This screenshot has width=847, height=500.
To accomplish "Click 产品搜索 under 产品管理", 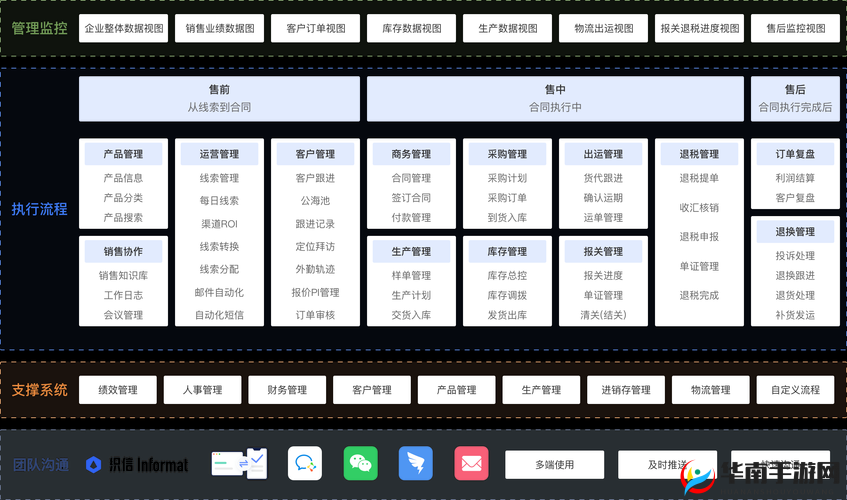I will tap(123, 218).
